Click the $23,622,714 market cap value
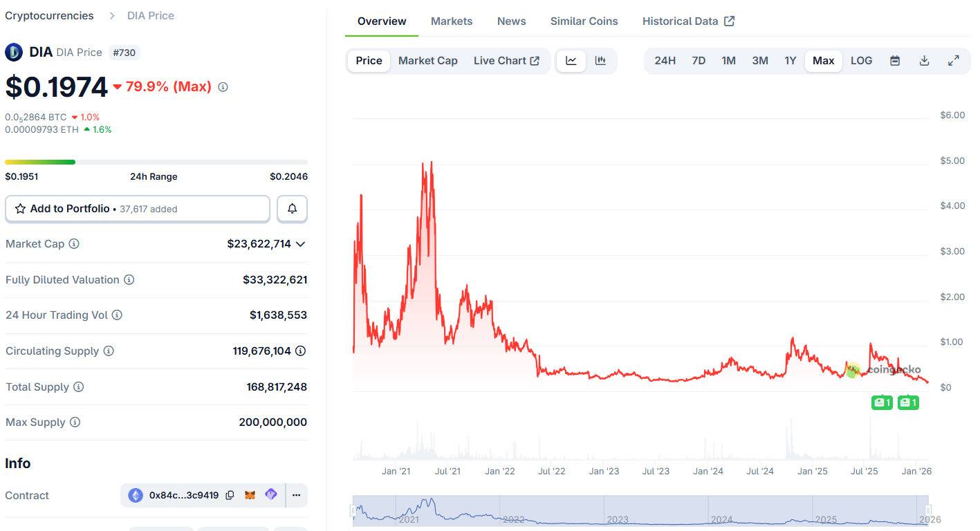980x531 pixels. tap(259, 244)
